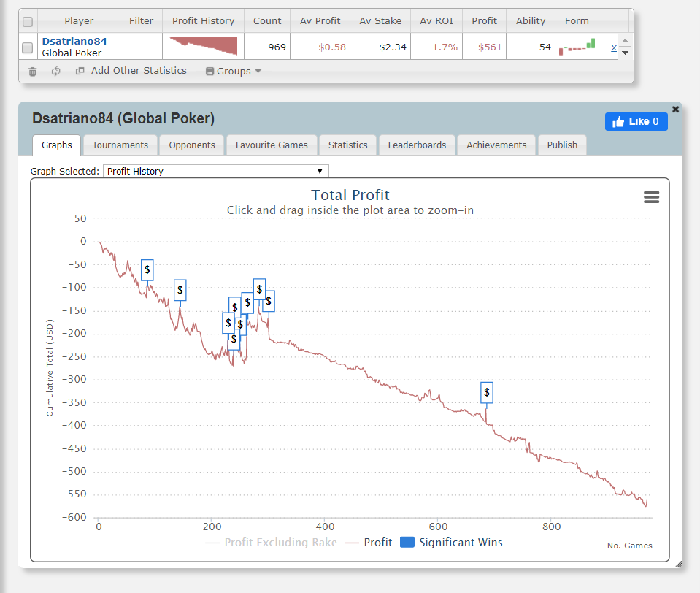The image size is (700, 593).
Task: Click the Profit History sparkline thumbnail
Action: pyautogui.click(x=204, y=46)
